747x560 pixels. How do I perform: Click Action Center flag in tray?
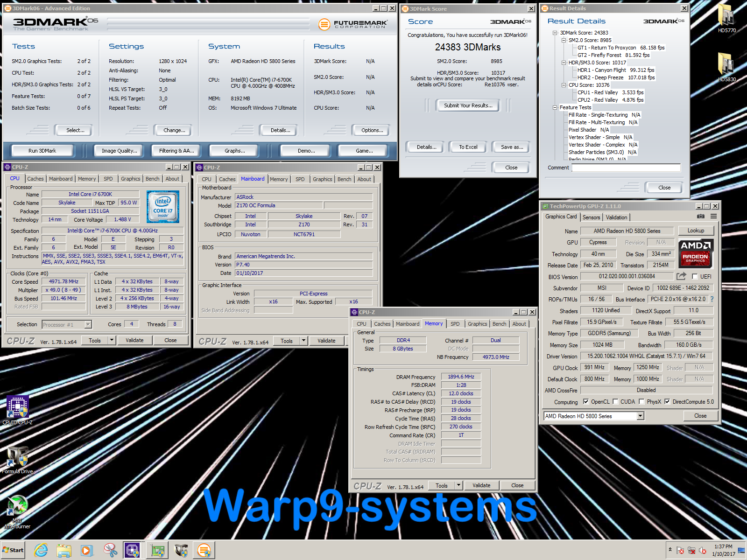click(680, 551)
